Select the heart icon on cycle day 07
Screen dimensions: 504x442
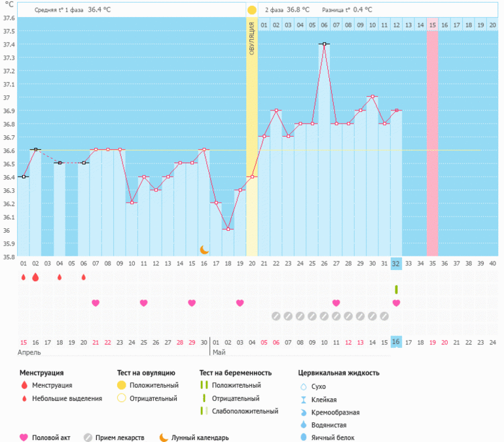click(96, 303)
